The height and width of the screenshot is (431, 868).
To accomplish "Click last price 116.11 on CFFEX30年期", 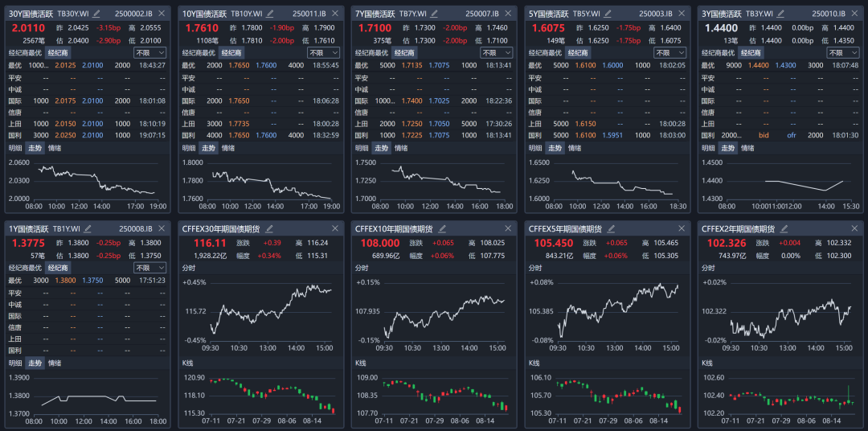I will coord(210,243).
